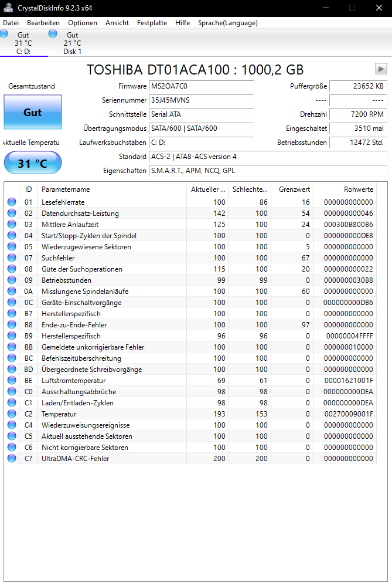
Task: Click status icon for Übergeordnete Schreibvorgänge
Action: point(12,369)
